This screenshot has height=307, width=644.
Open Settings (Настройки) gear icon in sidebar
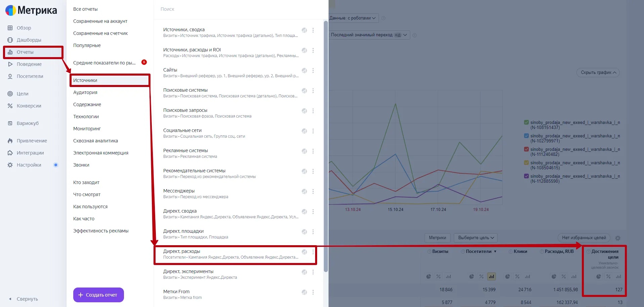coord(10,165)
